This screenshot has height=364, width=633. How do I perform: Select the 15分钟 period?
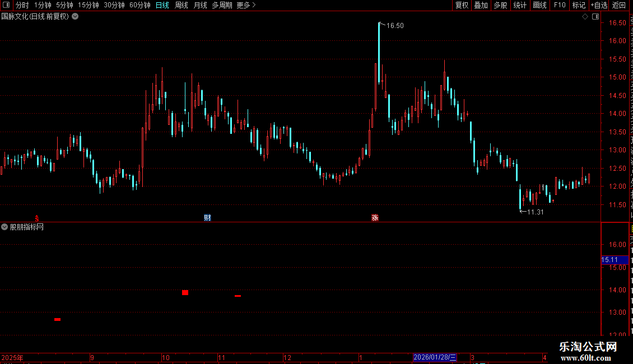(x=89, y=5)
